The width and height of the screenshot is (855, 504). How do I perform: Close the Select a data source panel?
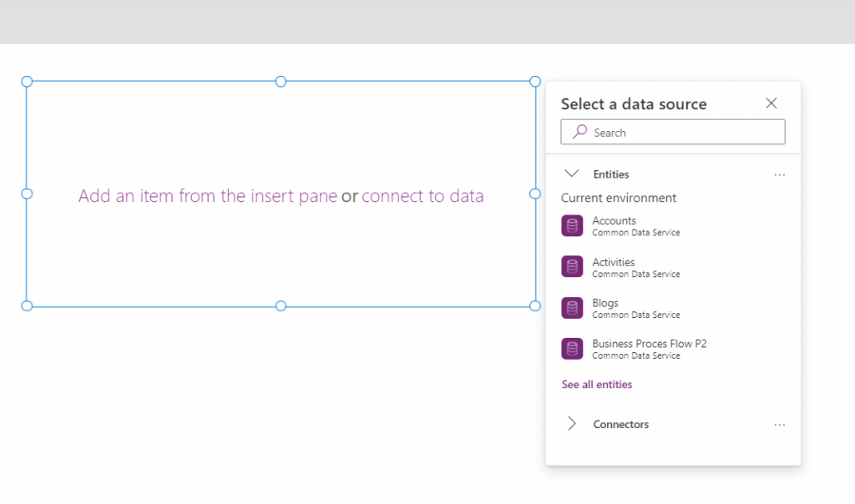tap(771, 103)
